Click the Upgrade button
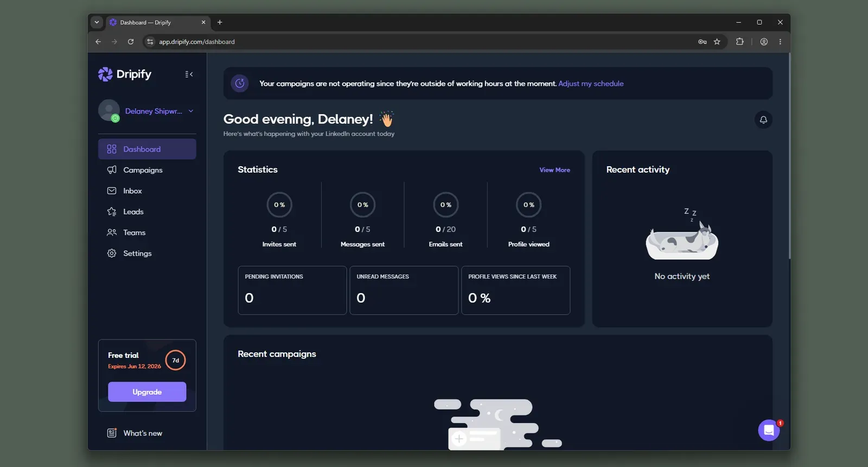Viewport: 868px width, 467px height. click(147, 392)
